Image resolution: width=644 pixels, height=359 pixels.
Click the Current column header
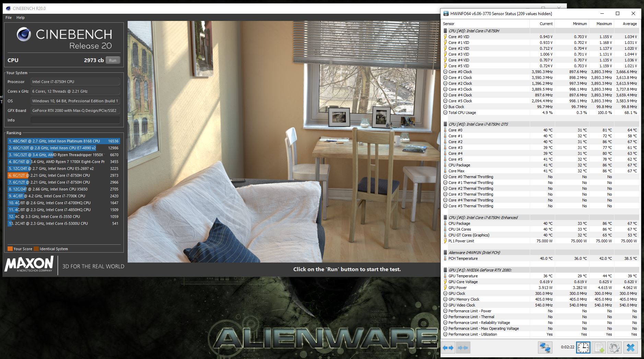pos(542,24)
